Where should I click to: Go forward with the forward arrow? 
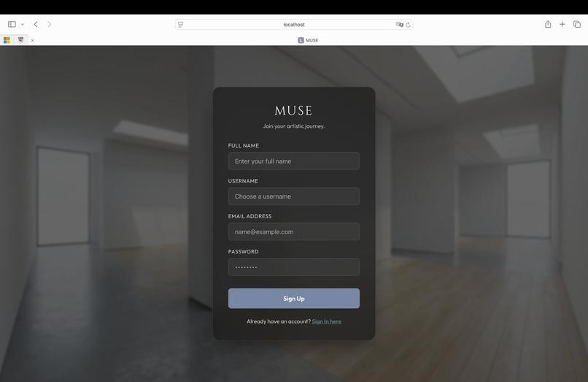(49, 24)
